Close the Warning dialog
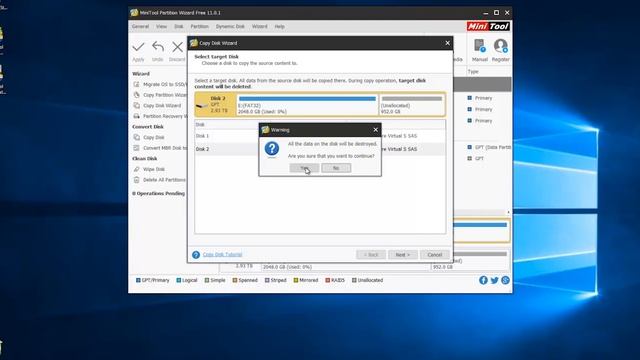This screenshot has height=360, width=640. [376, 130]
